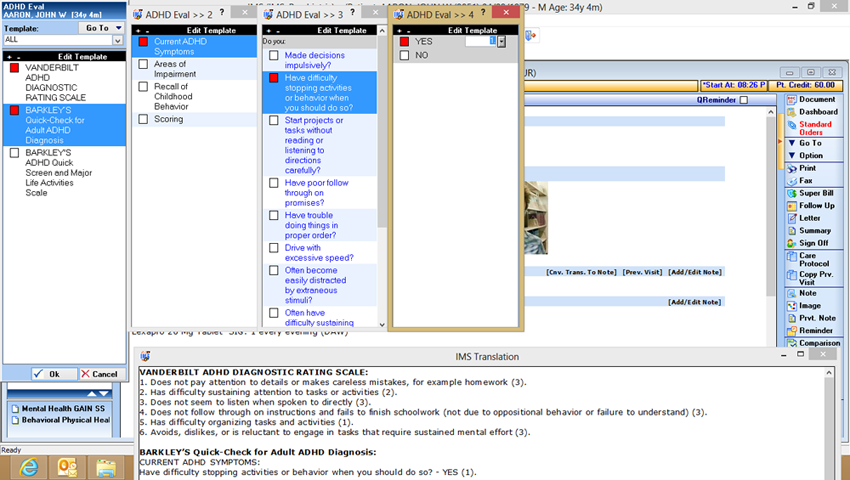The image size is (850, 480).
Task: Click the IMS Translation scroll up arrow
Action: click(829, 373)
